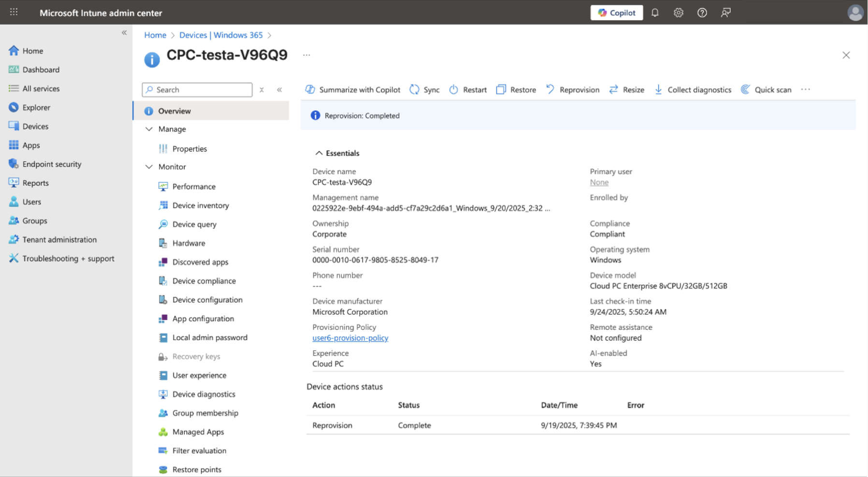Select Reports in the navigation pane

click(35, 182)
